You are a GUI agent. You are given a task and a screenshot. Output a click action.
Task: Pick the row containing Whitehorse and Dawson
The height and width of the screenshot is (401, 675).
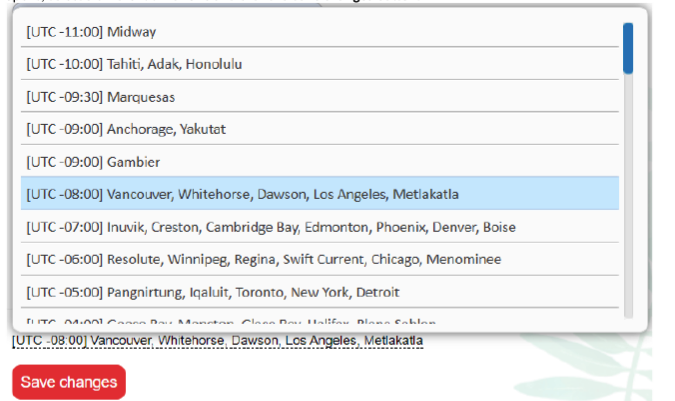tap(320, 194)
